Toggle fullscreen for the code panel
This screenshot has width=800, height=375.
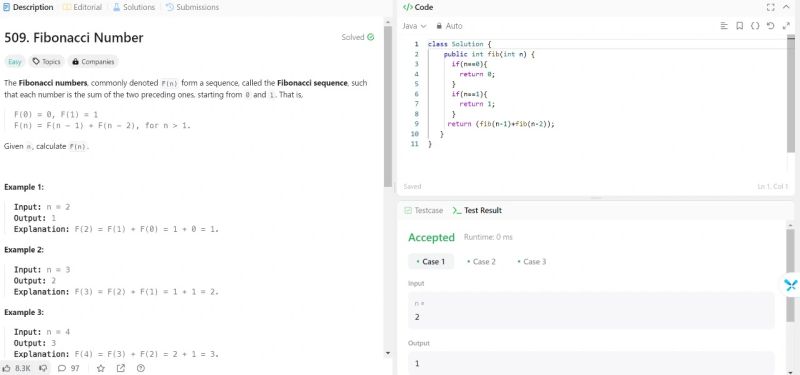click(x=770, y=7)
